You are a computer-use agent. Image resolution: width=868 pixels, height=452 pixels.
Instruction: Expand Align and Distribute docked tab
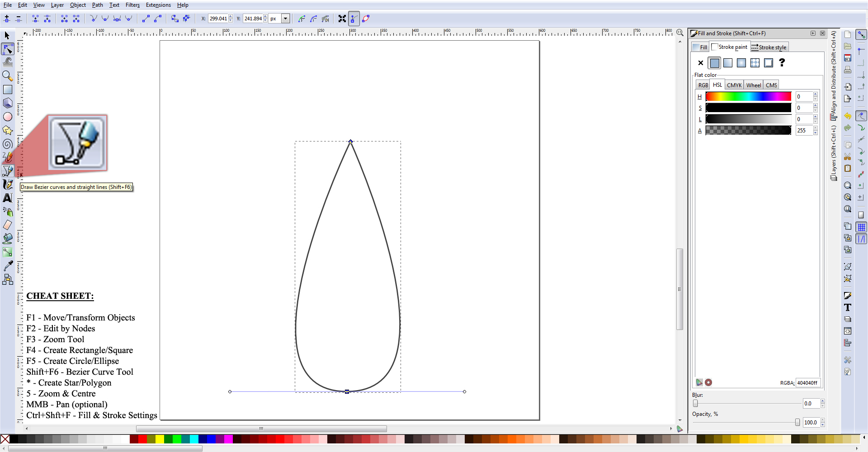click(x=834, y=75)
